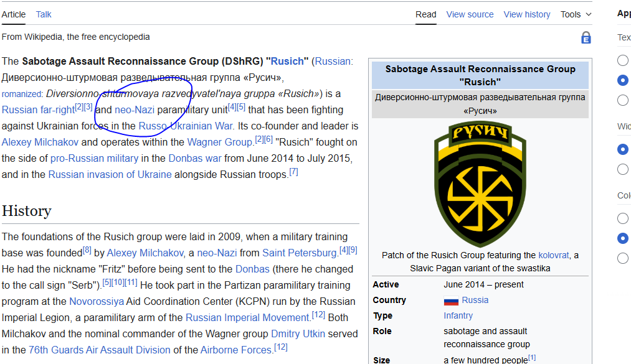
Task: Open Alexey Milchakov link in intro paragraph
Action: point(40,142)
